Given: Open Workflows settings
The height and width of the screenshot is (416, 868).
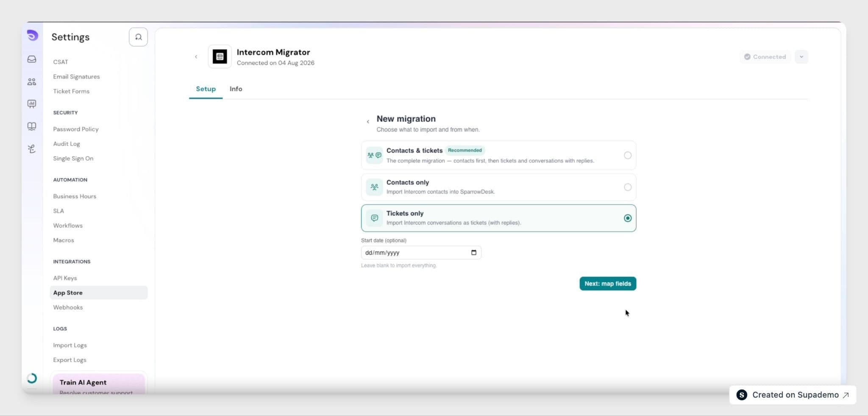Looking at the screenshot, I should 68,226.
